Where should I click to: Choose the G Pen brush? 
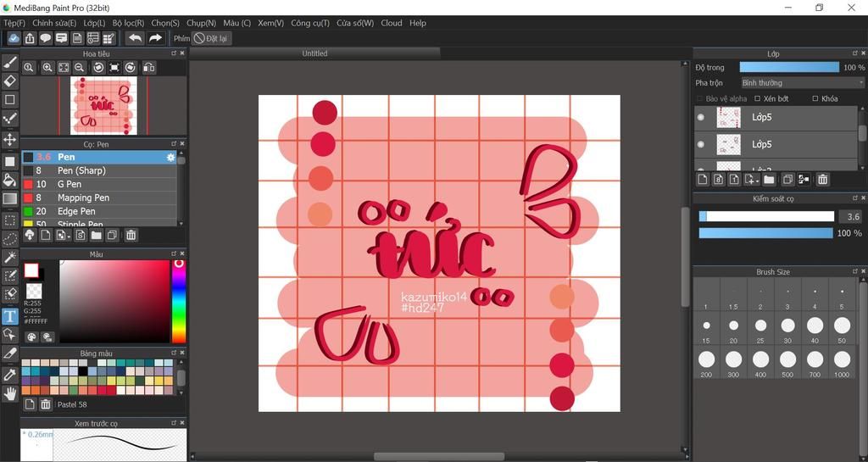(x=99, y=184)
